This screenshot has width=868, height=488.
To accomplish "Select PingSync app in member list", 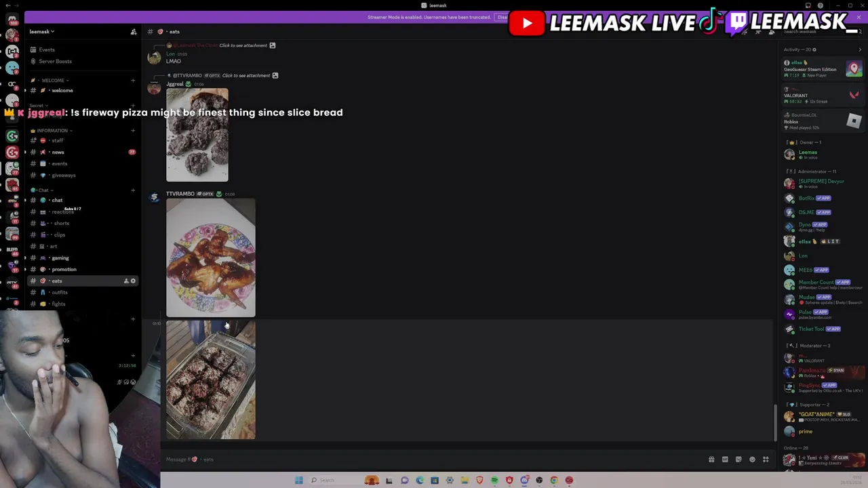I will [x=823, y=388].
